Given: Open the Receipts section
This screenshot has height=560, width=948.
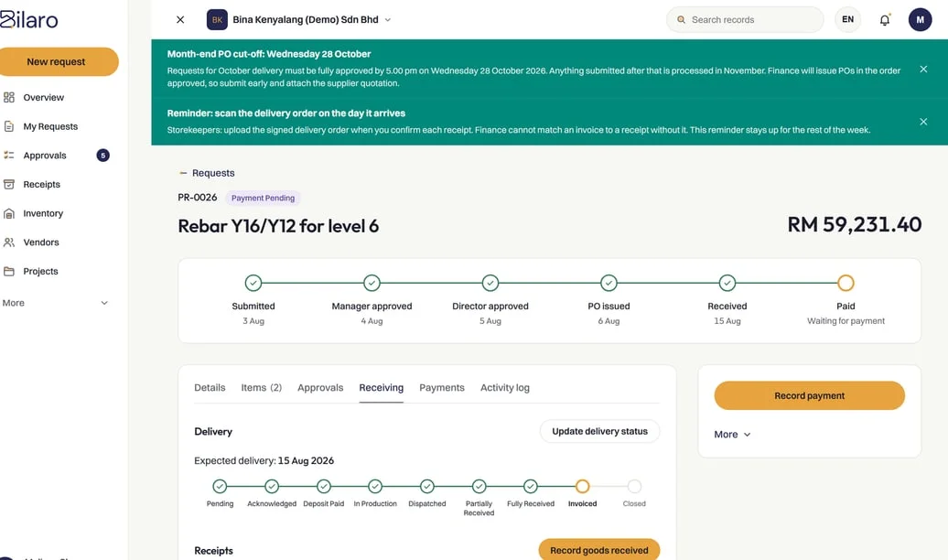Looking at the screenshot, I should (42, 185).
